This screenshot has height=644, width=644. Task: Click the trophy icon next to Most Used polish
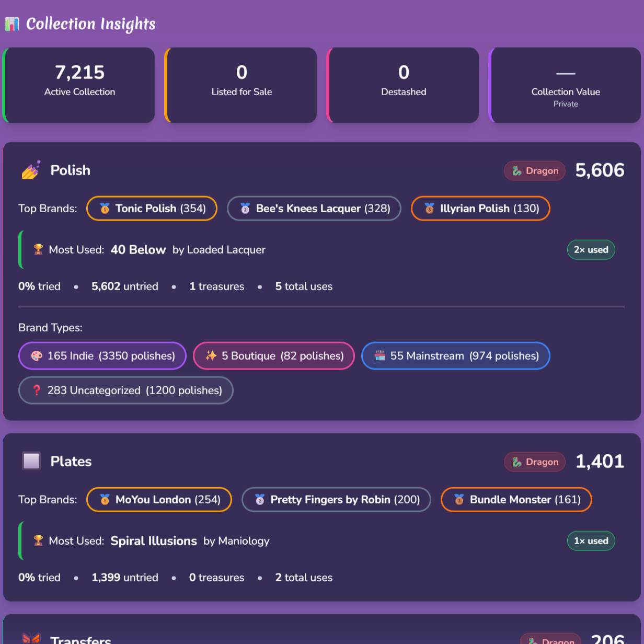37,250
